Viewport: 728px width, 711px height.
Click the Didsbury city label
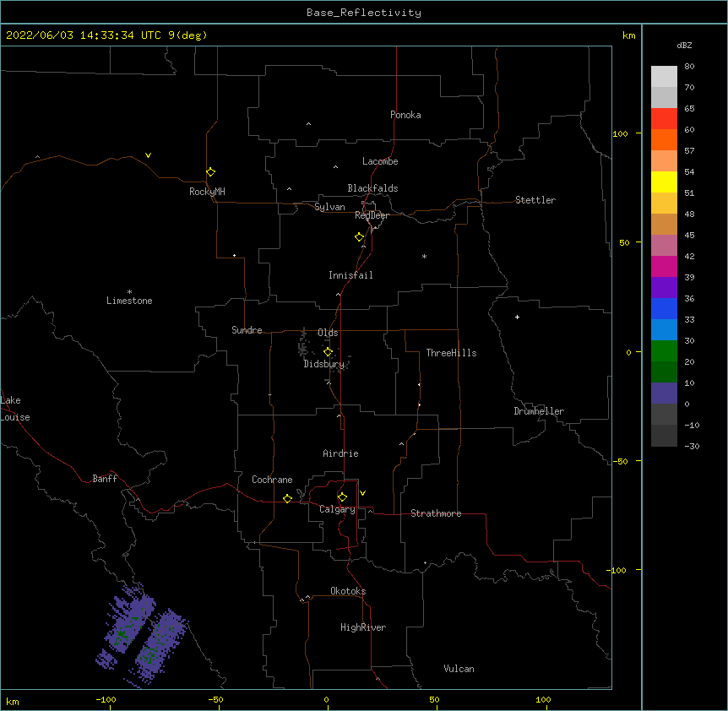[x=323, y=364]
